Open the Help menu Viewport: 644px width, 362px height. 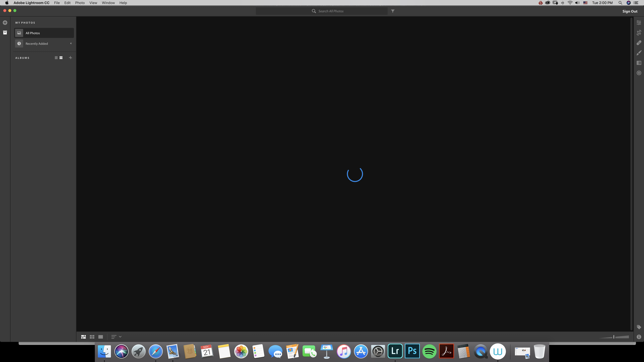123,3
